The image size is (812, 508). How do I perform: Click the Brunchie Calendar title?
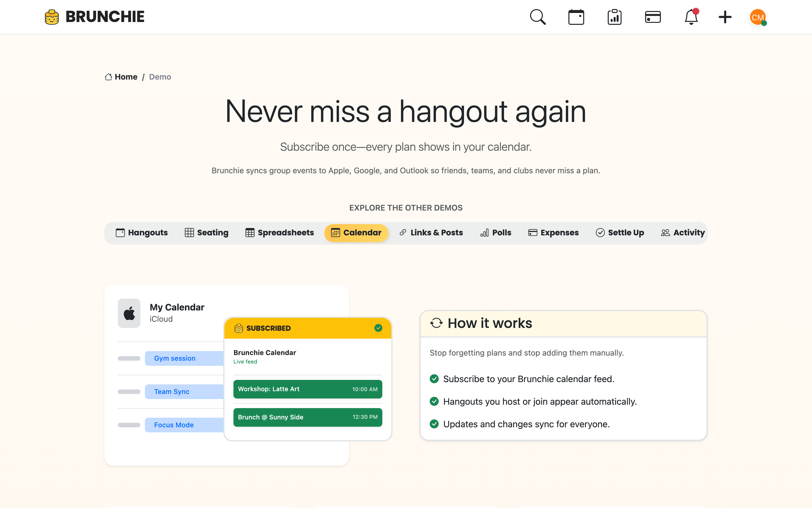click(265, 352)
